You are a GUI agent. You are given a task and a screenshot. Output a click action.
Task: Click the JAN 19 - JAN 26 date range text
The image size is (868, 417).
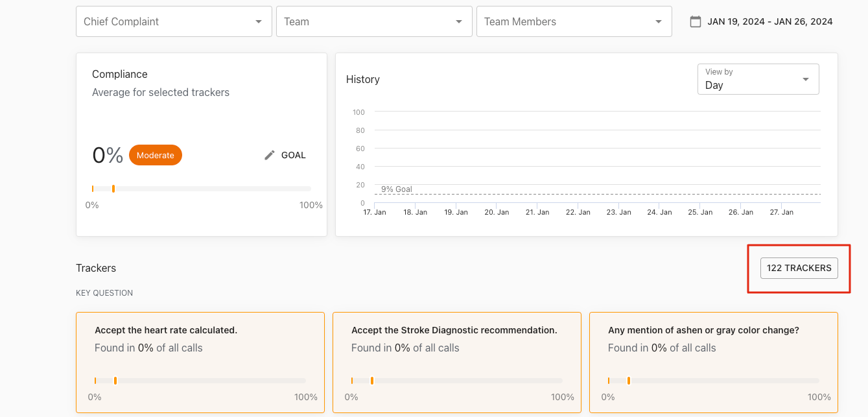[x=769, y=21]
